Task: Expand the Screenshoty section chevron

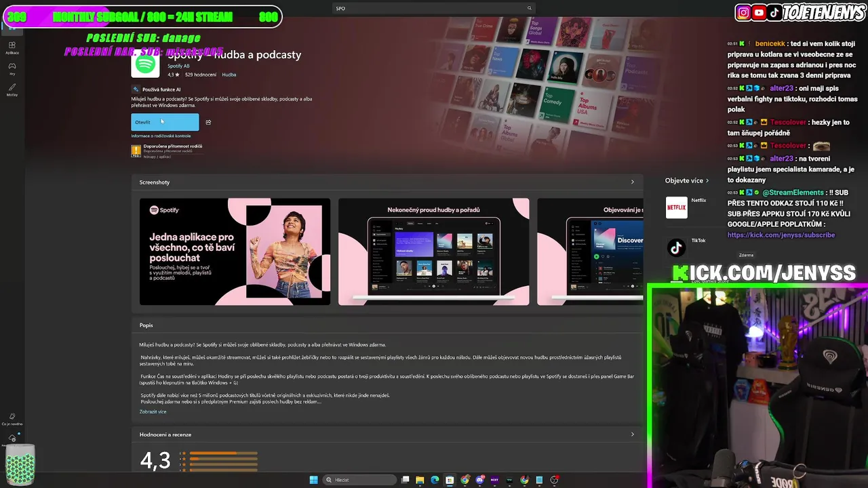Action: point(633,182)
